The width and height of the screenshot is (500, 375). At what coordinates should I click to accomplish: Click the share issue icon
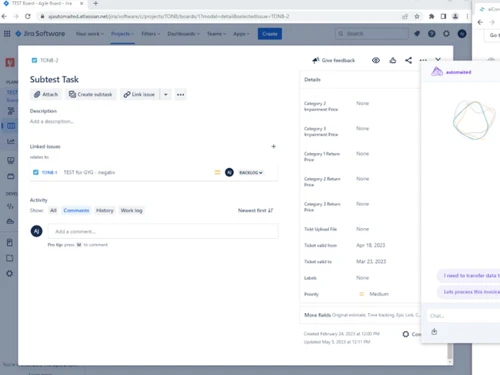(x=408, y=60)
